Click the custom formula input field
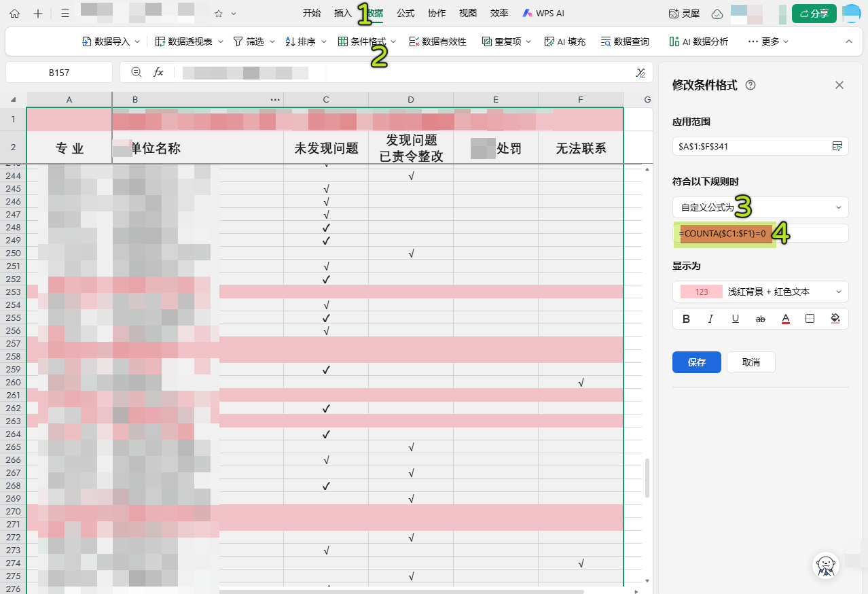 808,233
